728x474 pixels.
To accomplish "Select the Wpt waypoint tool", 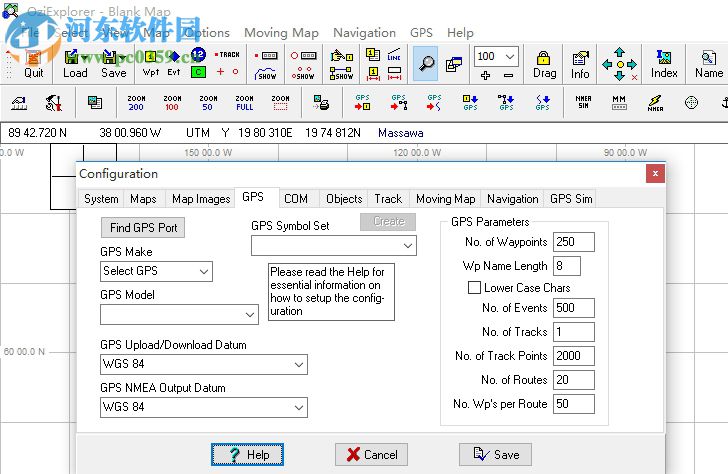I will [x=151, y=64].
